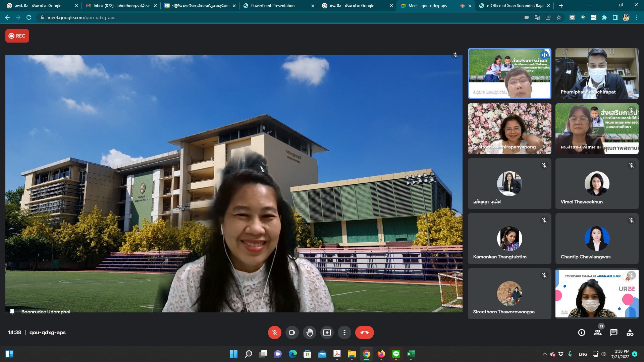Image resolution: width=644 pixels, height=362 pixels.
Task: Show the participants people panel
Action: [x=598, y=333]
